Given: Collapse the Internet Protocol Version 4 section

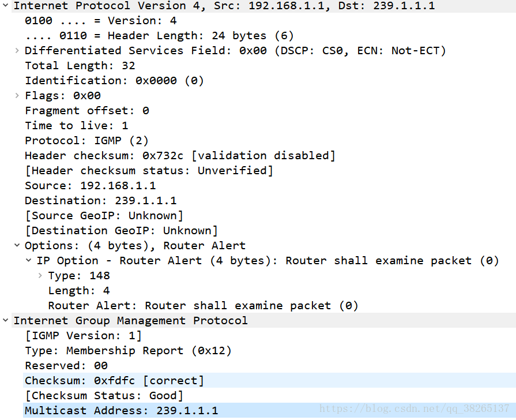Looking at the screenshot, I should [x=5, y=6].
